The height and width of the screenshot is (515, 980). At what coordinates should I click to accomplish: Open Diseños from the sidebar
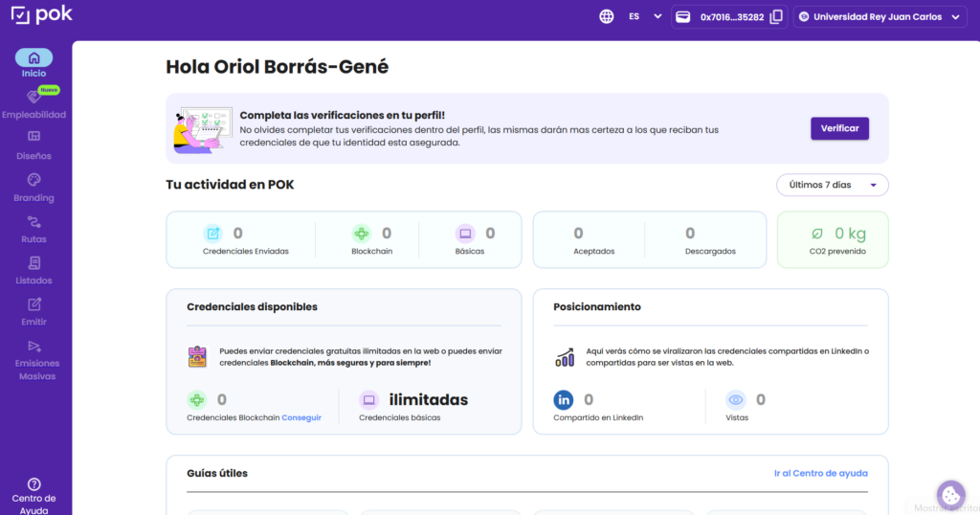click(x=33, y=137)
